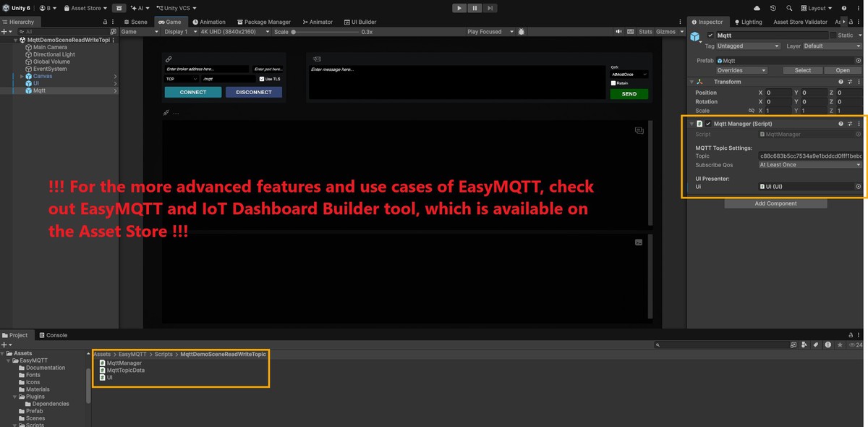This screenshot has width=868, height=427.
Task: Open the Unity VCS dropdown
Action: pos(176,8)
